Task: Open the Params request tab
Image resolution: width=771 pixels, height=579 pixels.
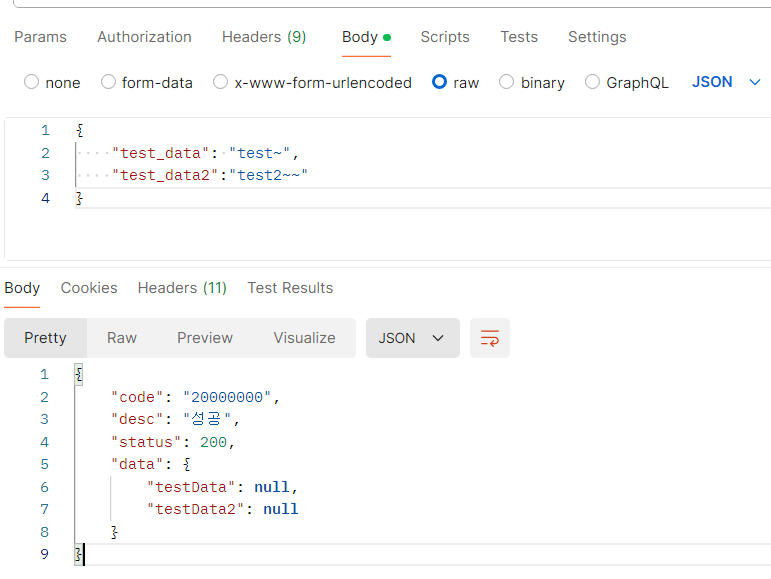Action: (40, 37)
